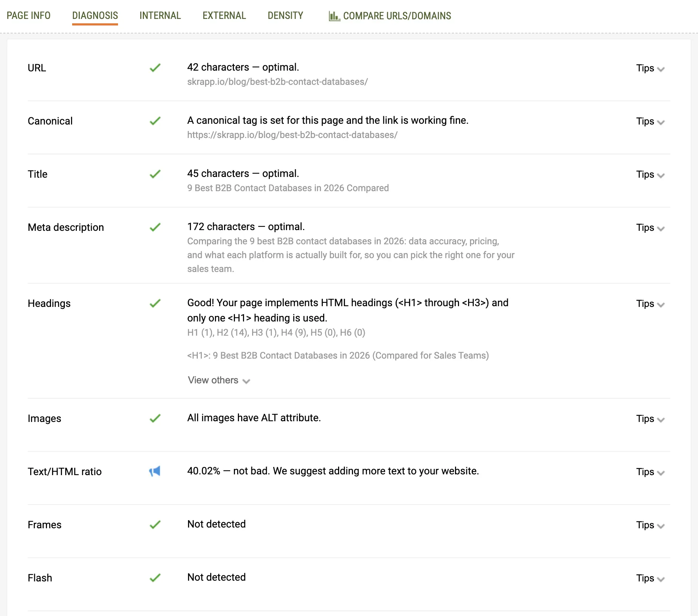Click the check icon next to Canonical
Screen dimensions: 698x616
[155, 121]
